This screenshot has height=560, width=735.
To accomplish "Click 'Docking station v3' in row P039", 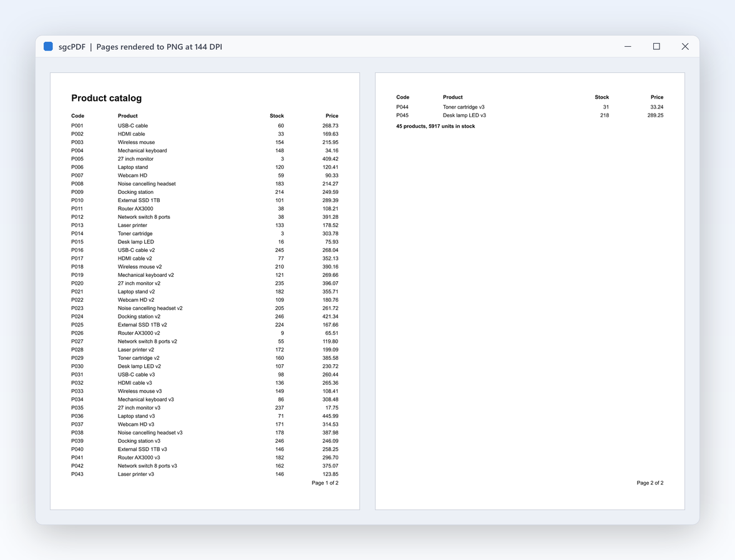I will click(139, 441).
